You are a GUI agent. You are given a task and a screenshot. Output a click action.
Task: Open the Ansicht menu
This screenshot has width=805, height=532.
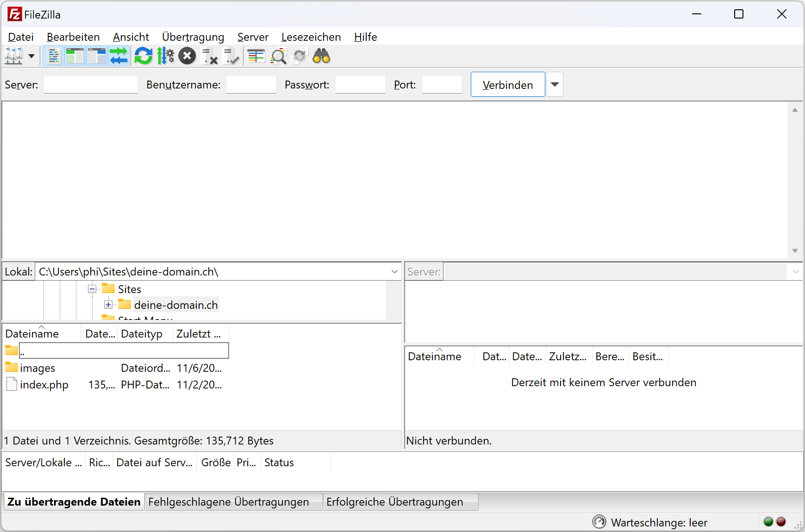[x=131, y=37]
